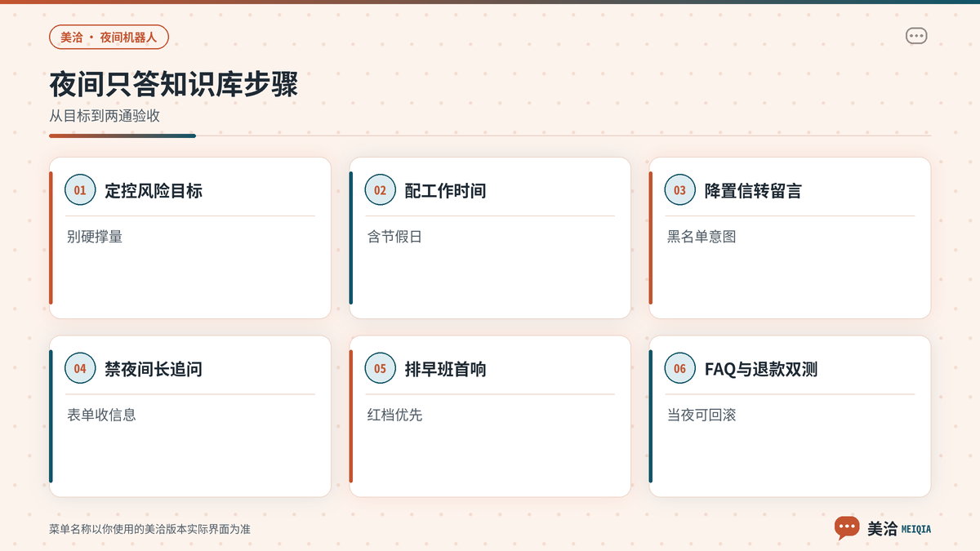Image resolution: width=980 pixels, height=551 pixels.
Task: Click the 表单收信息 note text
Action: pyautogui.click(x=101, y=415)
